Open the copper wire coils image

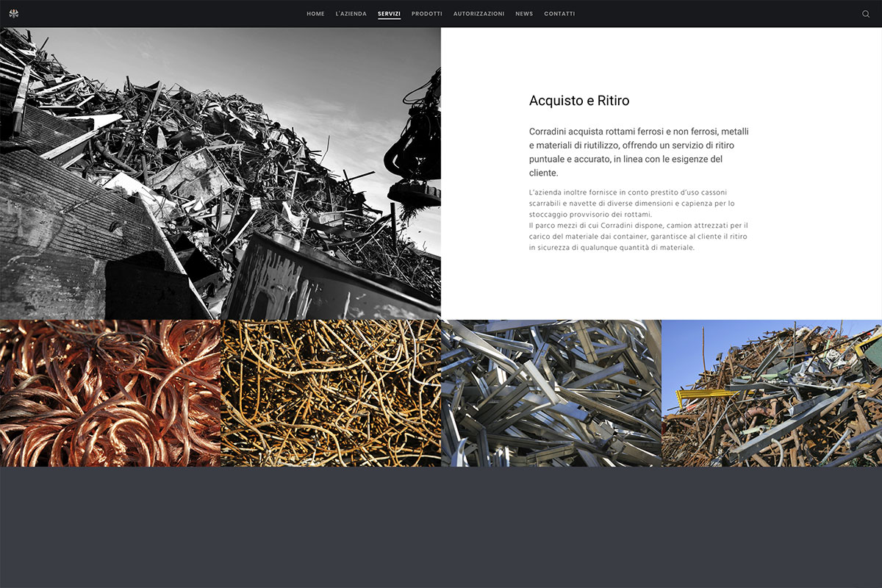pos(110,393)
